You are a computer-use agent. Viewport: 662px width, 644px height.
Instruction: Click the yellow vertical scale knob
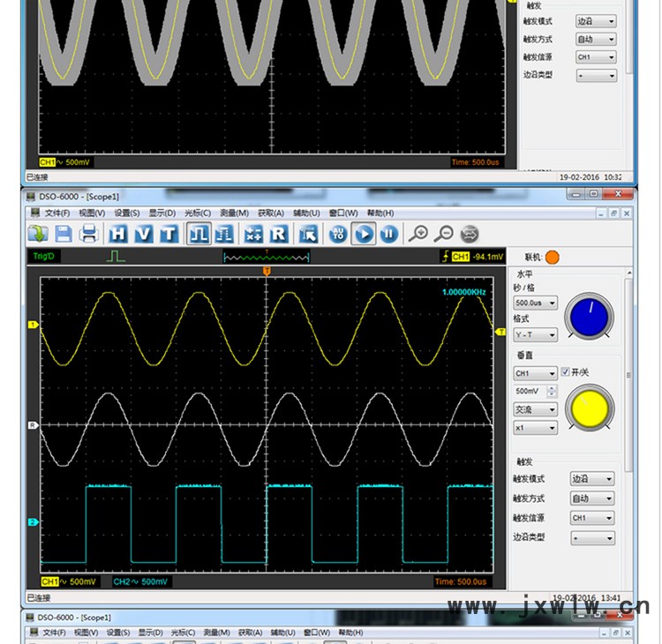(590, 408)
